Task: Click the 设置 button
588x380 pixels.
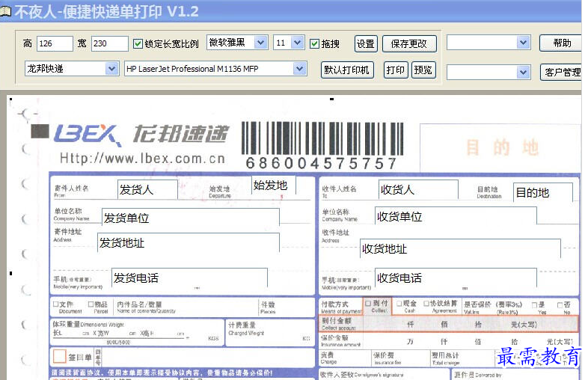Action: (x=366, y=44)
